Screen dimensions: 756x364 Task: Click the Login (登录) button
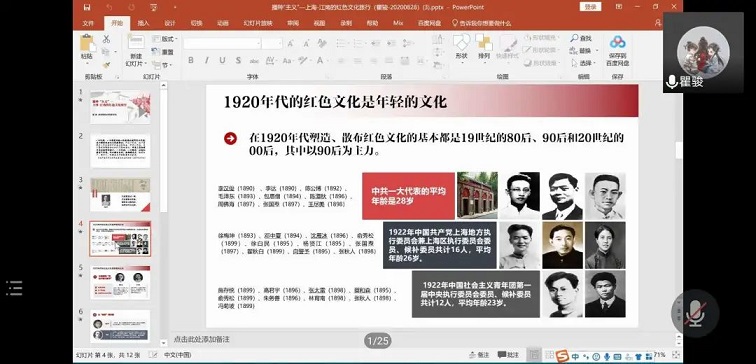591,7
